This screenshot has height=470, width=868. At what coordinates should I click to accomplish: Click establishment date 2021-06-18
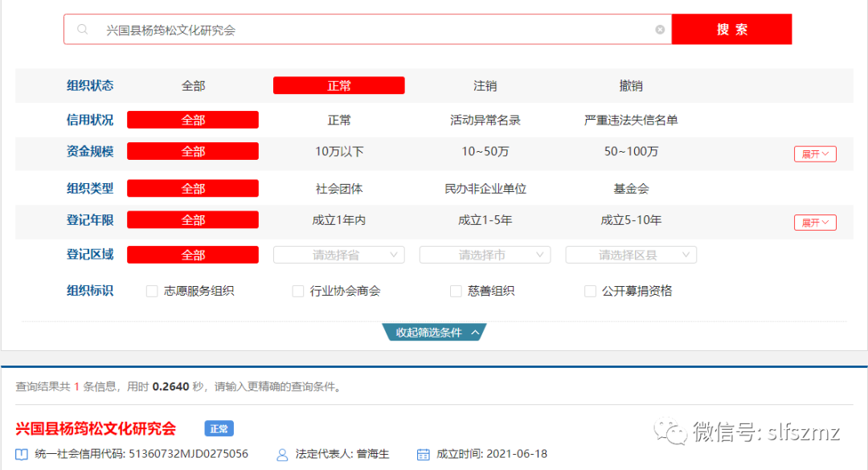coord(517,454)
